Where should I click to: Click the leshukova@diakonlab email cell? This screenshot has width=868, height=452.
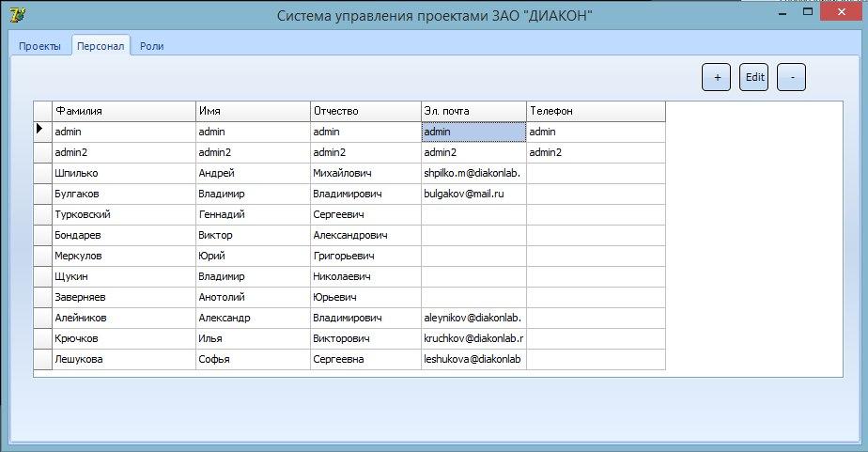coord(473,359)
